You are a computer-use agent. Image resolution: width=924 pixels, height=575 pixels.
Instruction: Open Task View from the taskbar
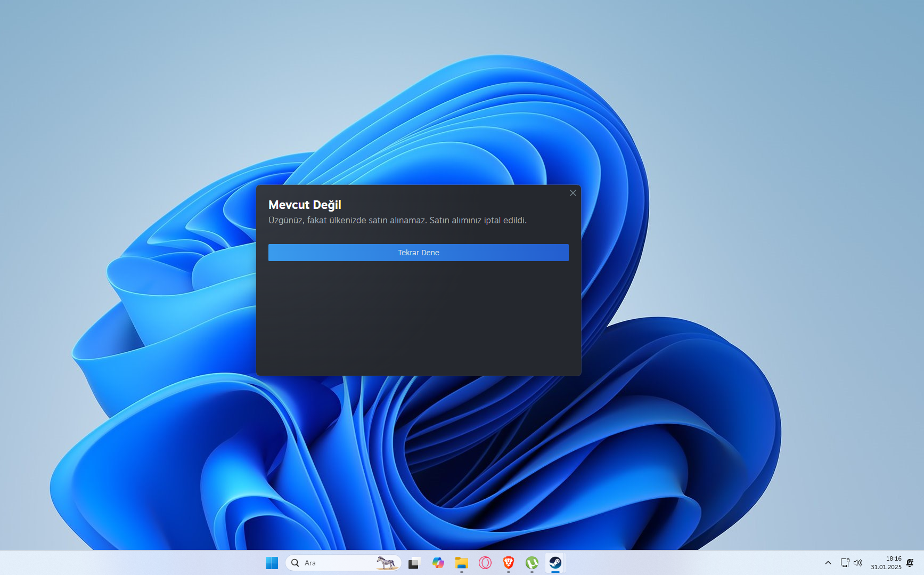(x=414, y=563)
